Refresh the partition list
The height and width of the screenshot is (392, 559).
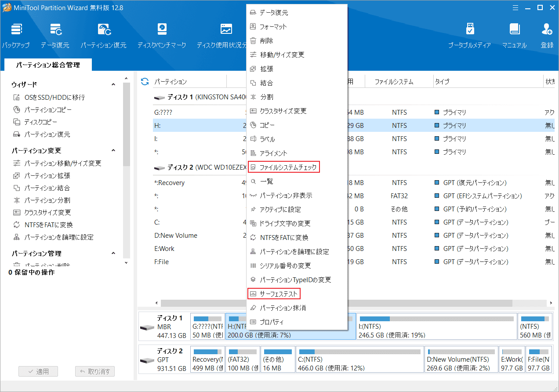click(144, 81)
